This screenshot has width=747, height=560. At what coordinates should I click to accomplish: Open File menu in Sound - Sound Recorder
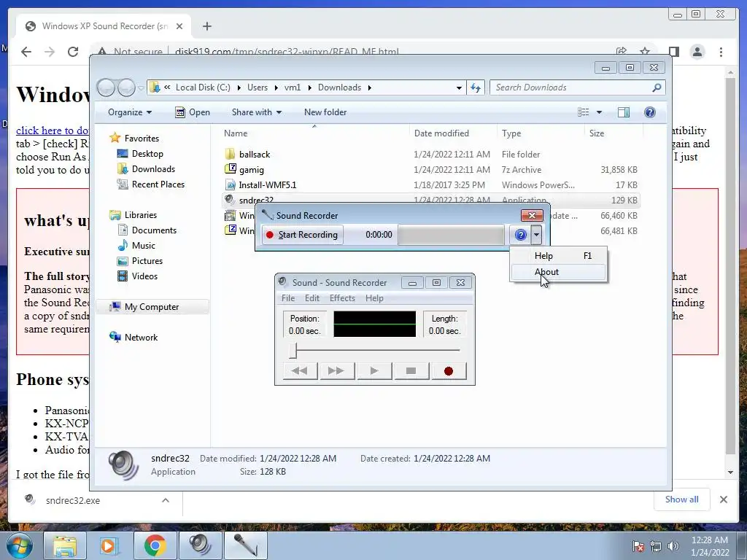pyautogui.click(x=288, y=298)
